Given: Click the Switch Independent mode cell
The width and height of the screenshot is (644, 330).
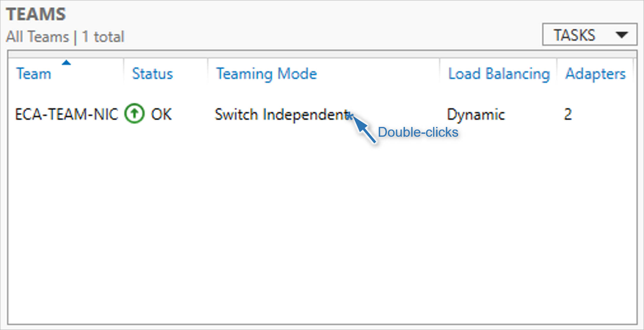Looking at the screenshot, I should click(x=281, y=114).
